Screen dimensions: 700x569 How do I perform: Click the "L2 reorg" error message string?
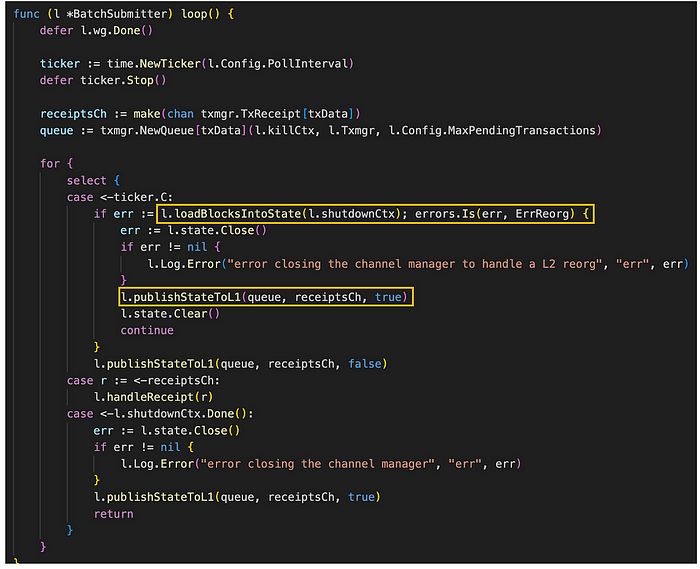coord(415,264)
